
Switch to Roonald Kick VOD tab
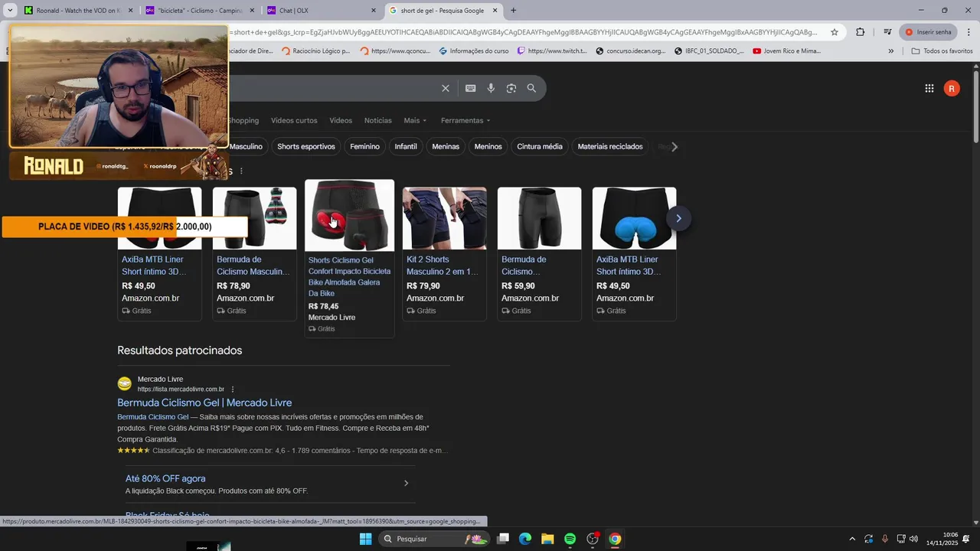coord(78,11)
